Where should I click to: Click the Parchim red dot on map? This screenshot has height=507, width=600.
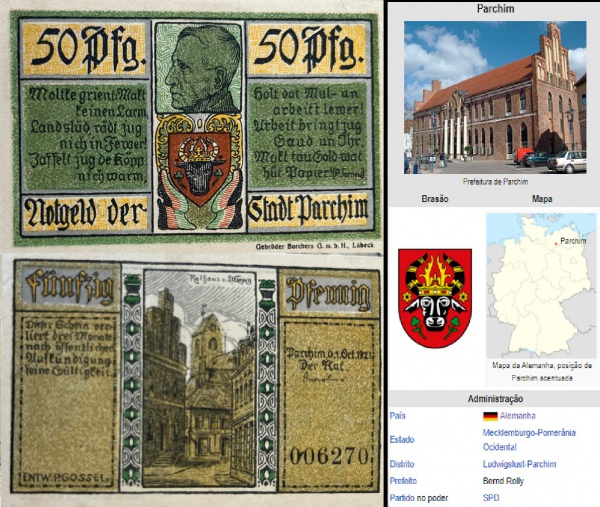pos(556,243)
